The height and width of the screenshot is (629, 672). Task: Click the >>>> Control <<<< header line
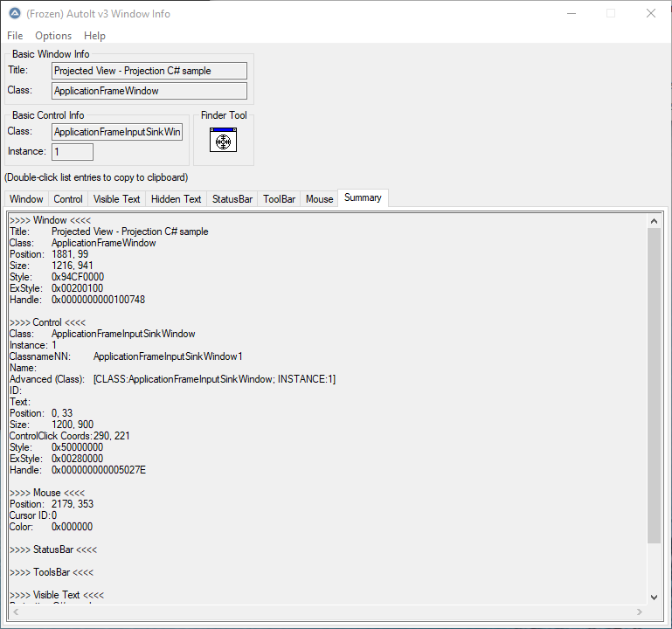(47, 322)
